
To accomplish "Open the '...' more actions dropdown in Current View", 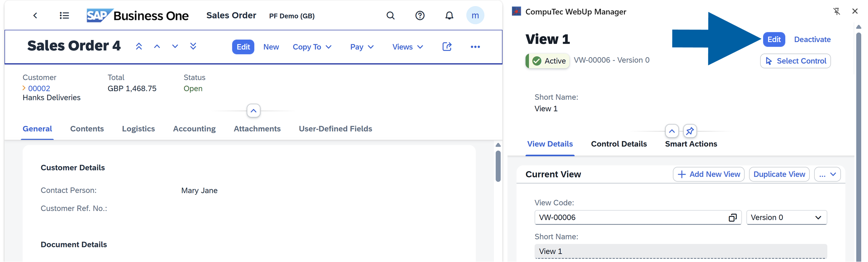I will [827, 174].
